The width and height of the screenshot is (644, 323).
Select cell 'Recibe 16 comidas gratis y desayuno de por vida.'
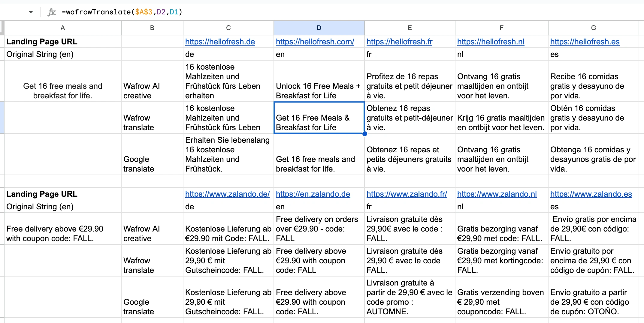[594, 81]
